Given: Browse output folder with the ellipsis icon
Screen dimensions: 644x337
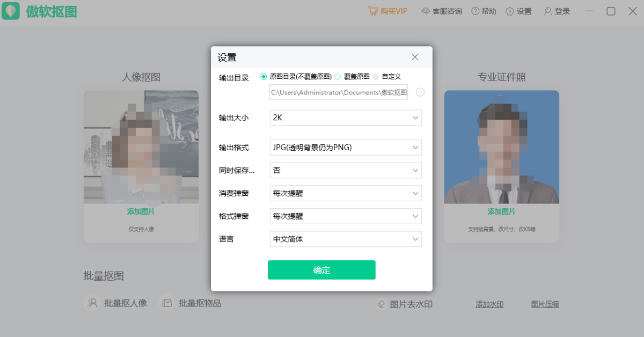Looking at the screenshot, I should (420, 92).
